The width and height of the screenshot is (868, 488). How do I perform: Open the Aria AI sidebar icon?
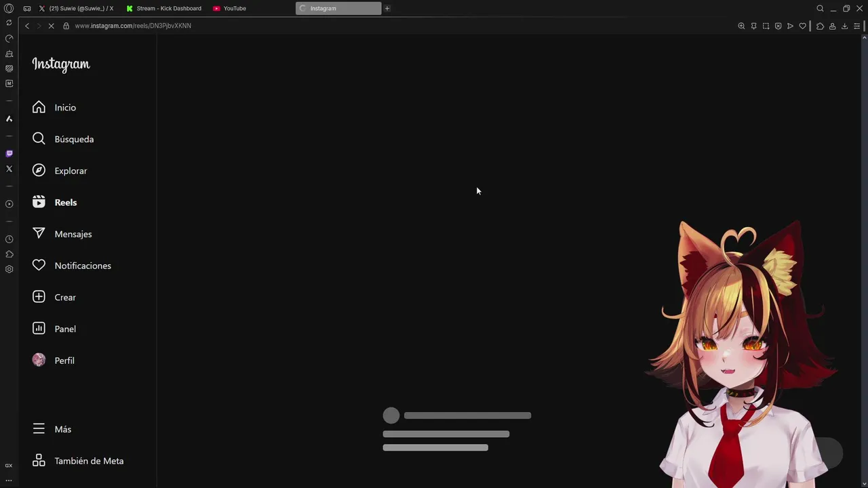(9, 119)
